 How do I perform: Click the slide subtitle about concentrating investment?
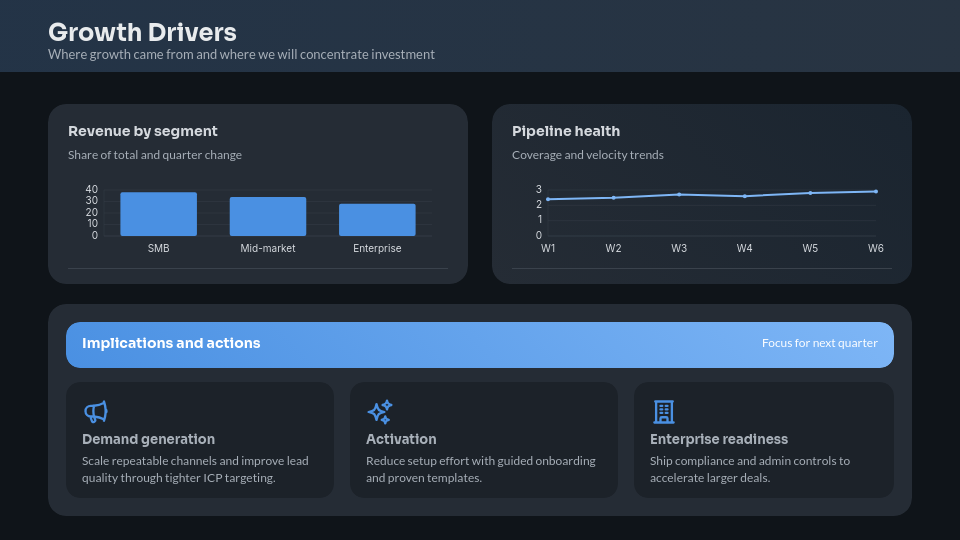pos(241,55)
